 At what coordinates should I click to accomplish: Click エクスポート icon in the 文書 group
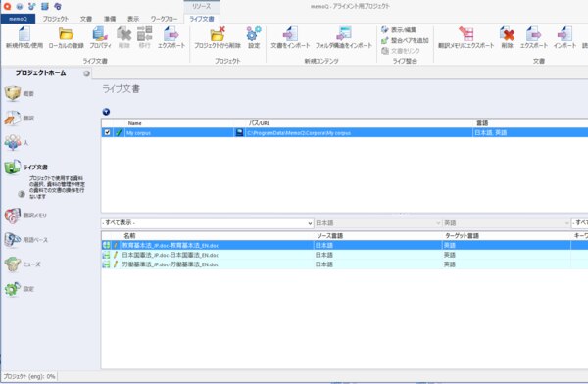tap(534, 33)
